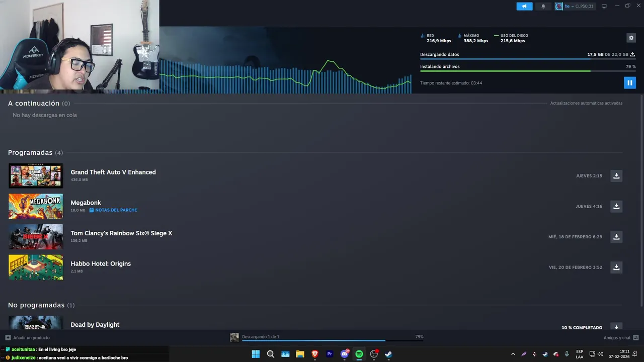The width and height of the screenshot is (644, 362).
Task: Click the No programadas (1) heading
Action: click(41, 305)
